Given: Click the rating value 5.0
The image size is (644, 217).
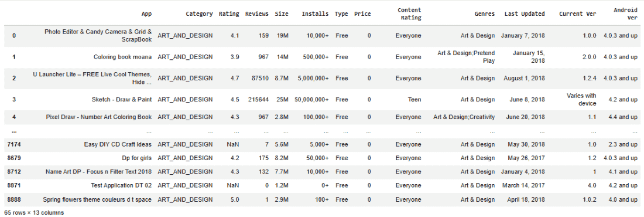Looking at the screenshot, I should pyautogui.click(x=235, y=199).
